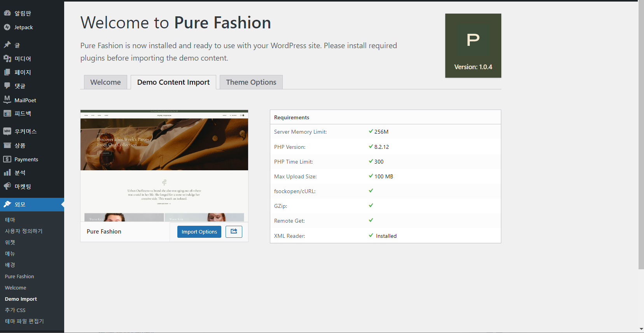Click the Version: 1.0.4 label
The width and height of the screenshot is (644, 333).
(x=473, y=67)
